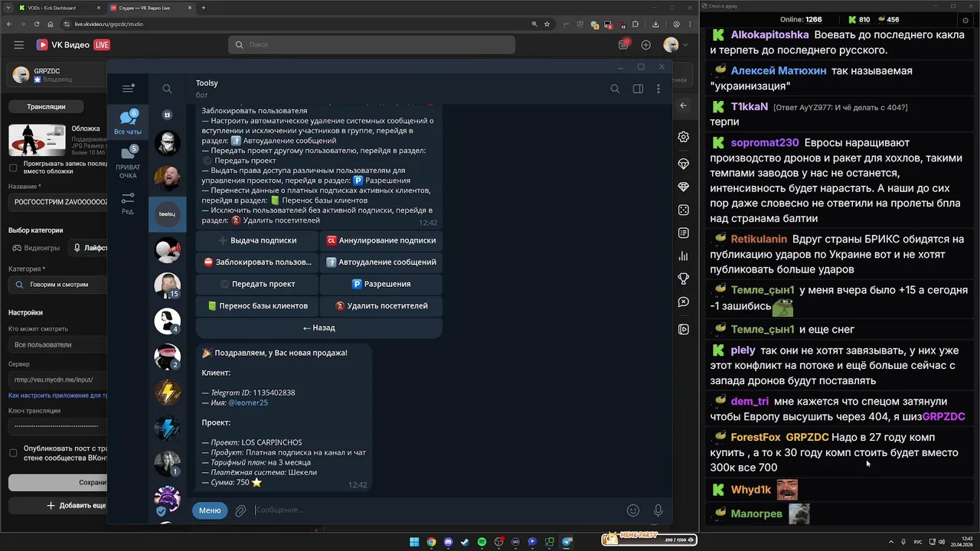Select the Лайфстайл category option

tap(88, 248)
